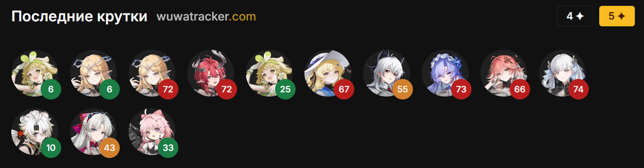The height and width of the screenshot is (168, 644).
Task: Select blonde elf character with red badge 72
Action: point(152,74)
